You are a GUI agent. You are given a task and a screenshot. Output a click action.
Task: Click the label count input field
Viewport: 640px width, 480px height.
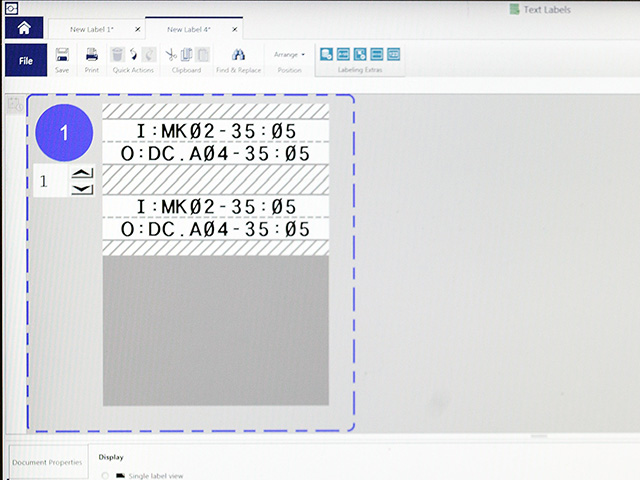pos(51,181)
